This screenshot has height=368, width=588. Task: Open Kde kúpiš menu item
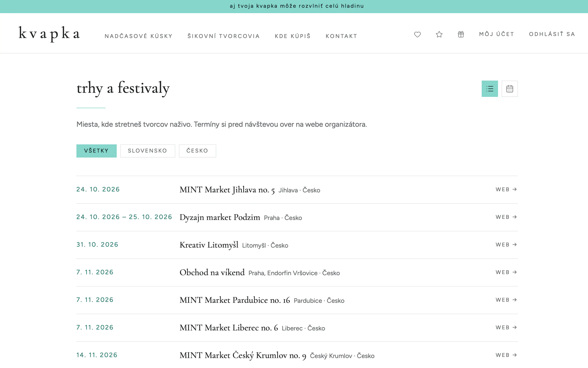click(x=293, y=36)
